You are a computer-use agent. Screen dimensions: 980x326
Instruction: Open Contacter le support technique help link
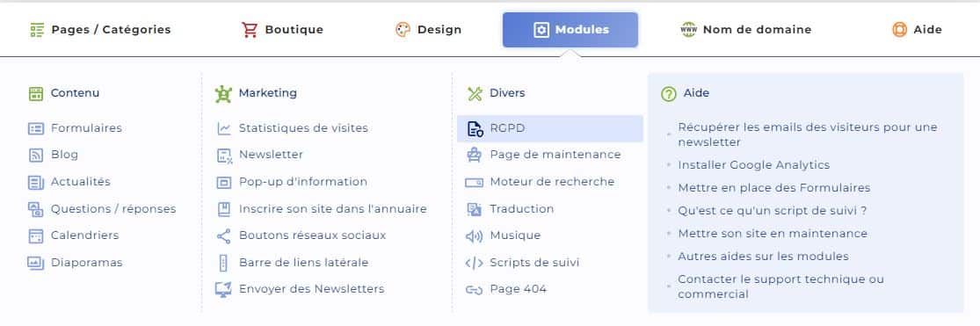[780, 286]
